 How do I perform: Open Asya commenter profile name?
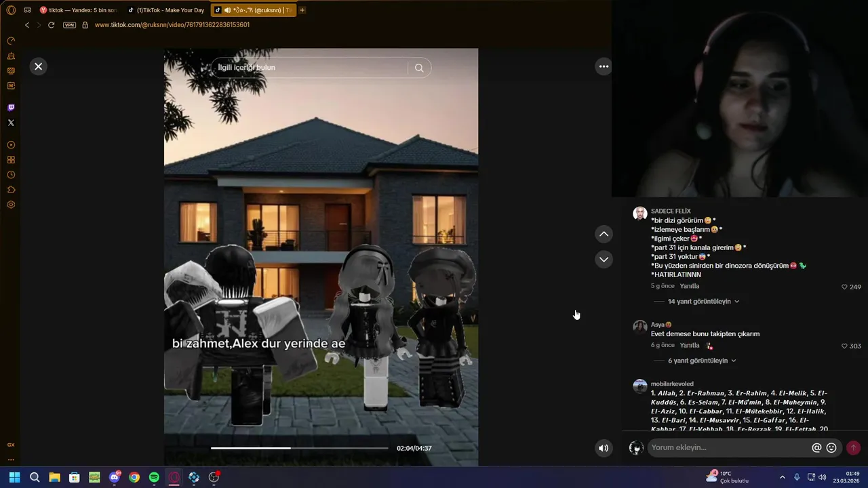pyautogui.click(x=661, y=325)
